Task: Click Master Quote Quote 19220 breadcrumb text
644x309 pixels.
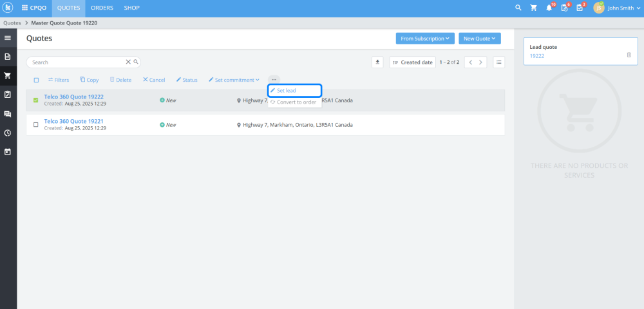Action: point(64,23)
